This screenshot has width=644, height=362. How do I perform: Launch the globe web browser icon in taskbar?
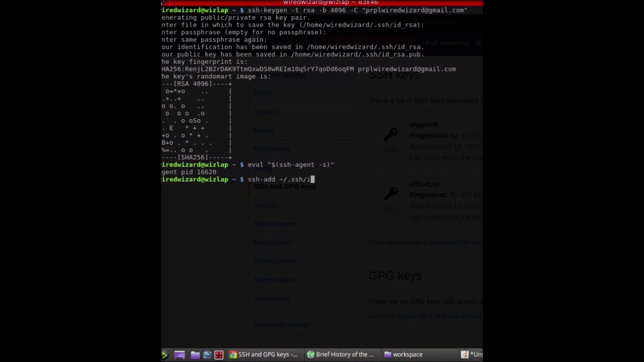click(x=207, y=355)
